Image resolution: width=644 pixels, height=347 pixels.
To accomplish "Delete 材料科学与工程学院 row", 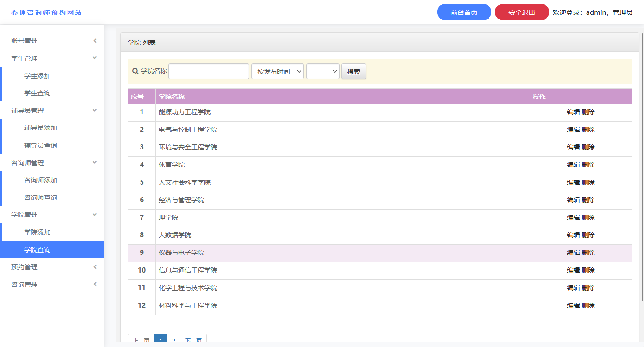I will (588, 305).
